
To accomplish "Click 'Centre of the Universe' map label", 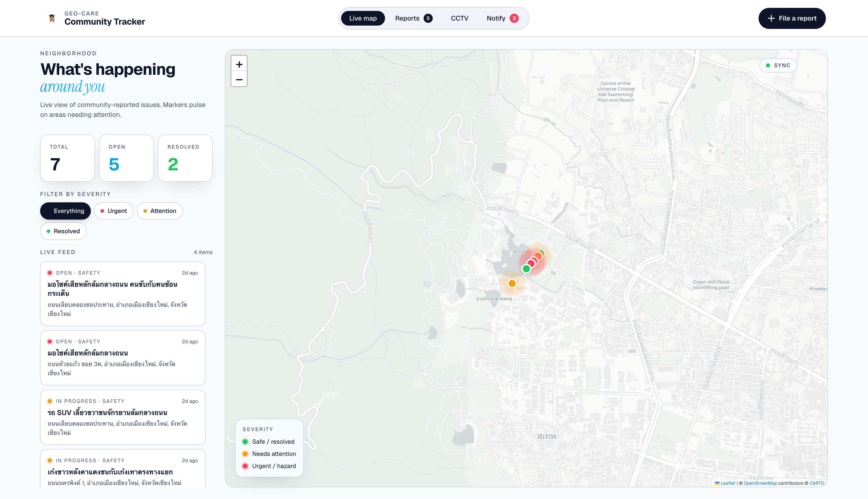I will click(615, 92).
